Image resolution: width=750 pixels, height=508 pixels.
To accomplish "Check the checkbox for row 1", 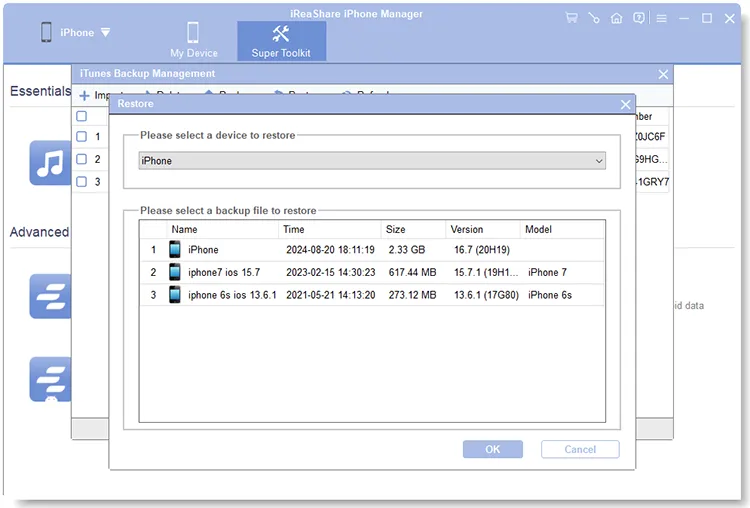I will pos(82,136).
